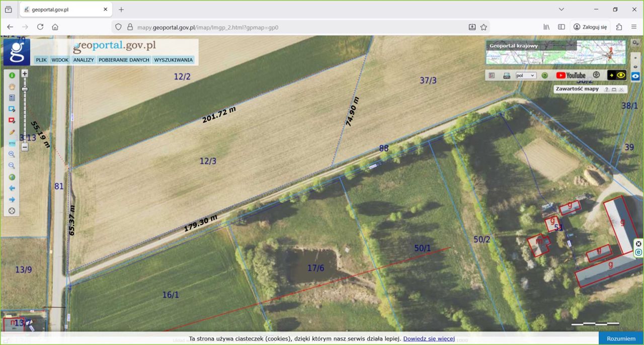Expand the browser tab list chevron
This screenshot has height=345, width=644.
tap(561, 10)
